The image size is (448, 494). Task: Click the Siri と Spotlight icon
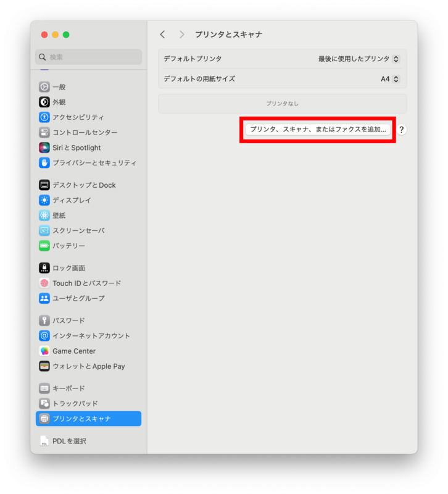(x=44, y=148)
